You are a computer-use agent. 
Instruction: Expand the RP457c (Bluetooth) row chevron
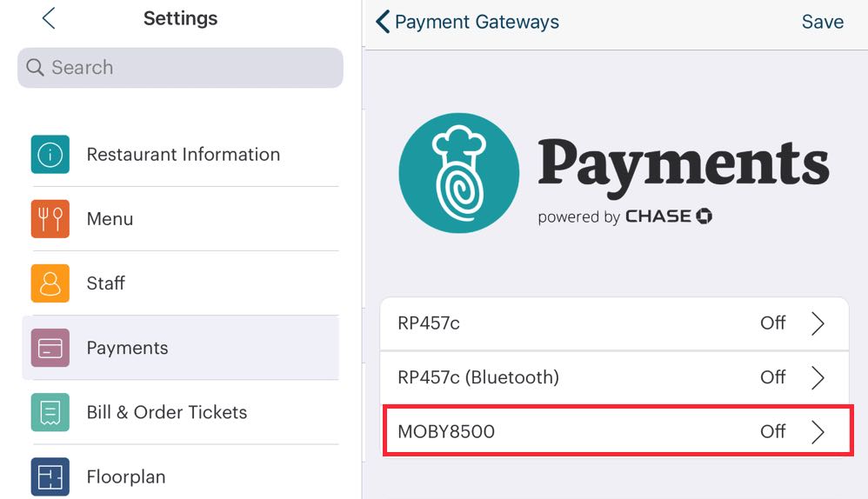click(x=818, y=377)
